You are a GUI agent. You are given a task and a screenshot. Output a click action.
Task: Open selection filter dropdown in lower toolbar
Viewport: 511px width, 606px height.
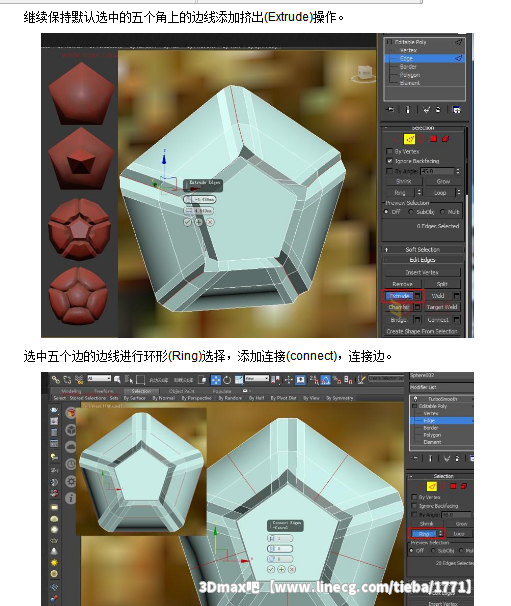99,378
